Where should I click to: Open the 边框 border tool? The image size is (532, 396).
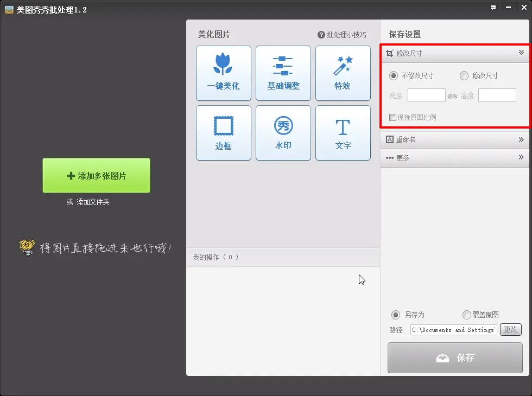224,133
